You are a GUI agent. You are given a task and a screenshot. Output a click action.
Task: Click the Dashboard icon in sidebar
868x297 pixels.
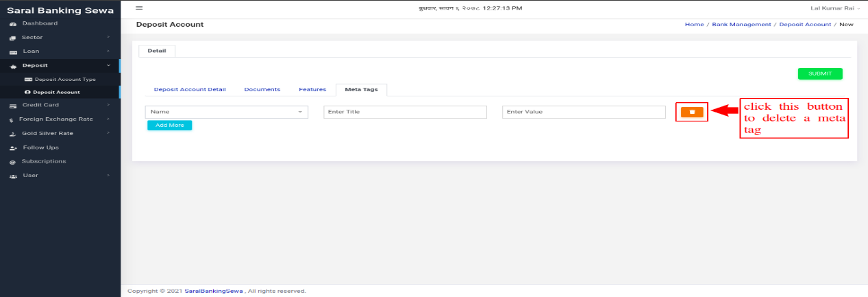click(13, 24)
